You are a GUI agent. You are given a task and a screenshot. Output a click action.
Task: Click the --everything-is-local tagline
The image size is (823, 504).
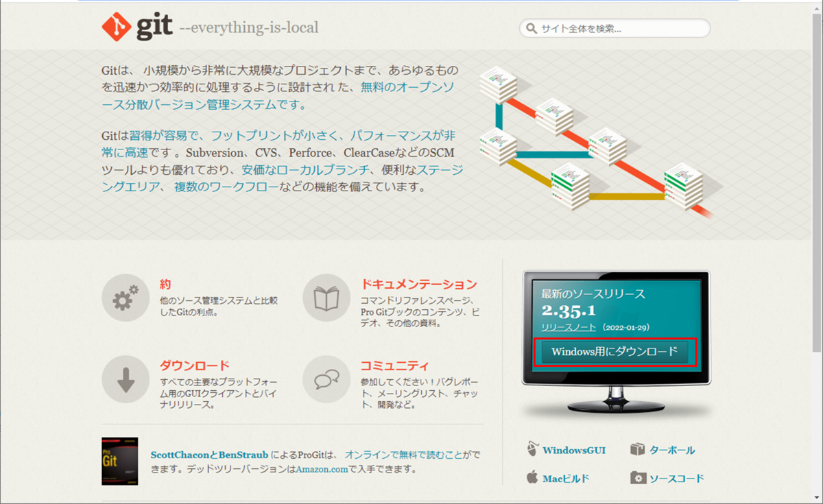click(248, 28)
